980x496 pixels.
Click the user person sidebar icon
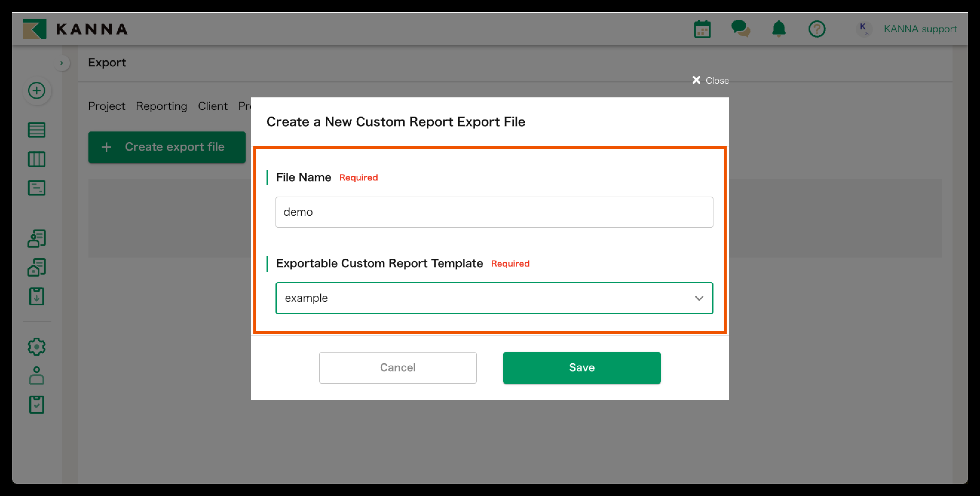click(x=36, y=376)
